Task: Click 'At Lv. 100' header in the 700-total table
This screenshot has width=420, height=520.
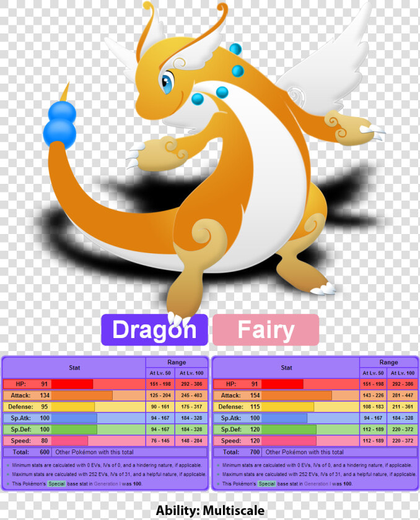Action: pos(403,373)
